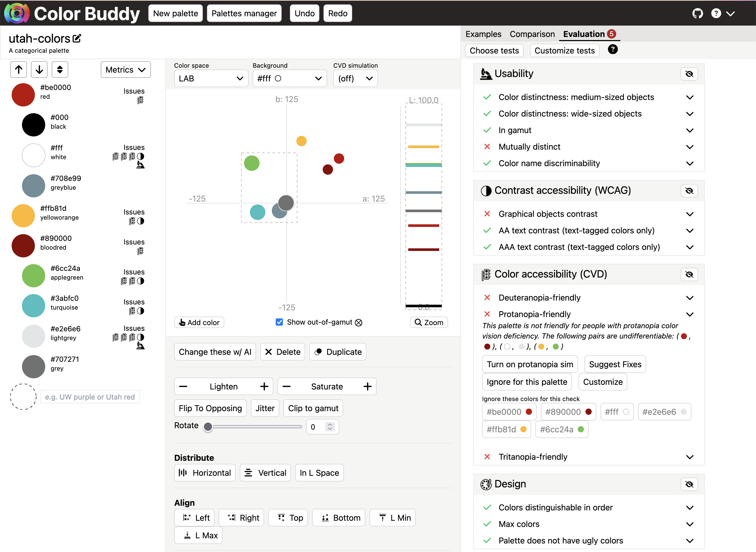
Task: Click the out-of-gamut clear circle icon
Action: [358, 323]
